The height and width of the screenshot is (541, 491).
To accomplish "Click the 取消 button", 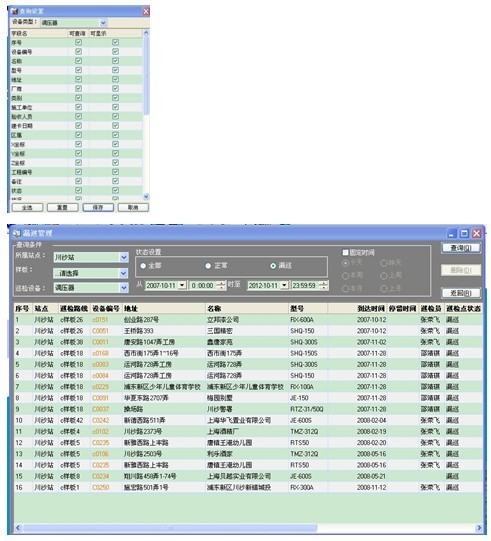I will [133, 207].
